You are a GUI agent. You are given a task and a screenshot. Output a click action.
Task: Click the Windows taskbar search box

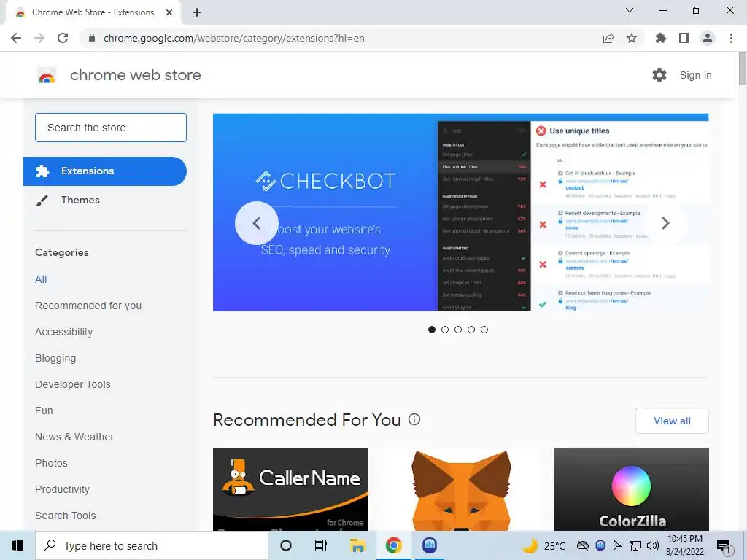pos(152,545)
